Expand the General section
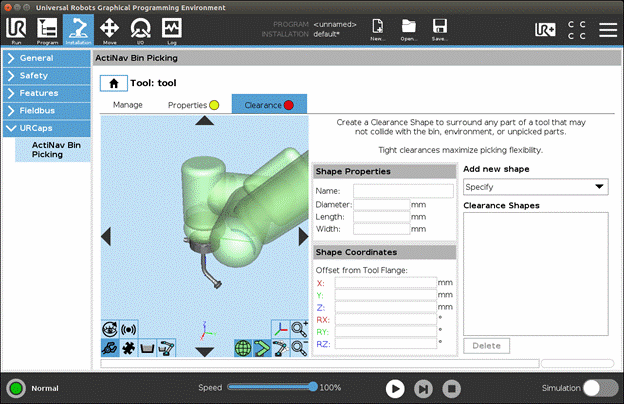The width and height of the screenshot is (624, 404). 47,58
